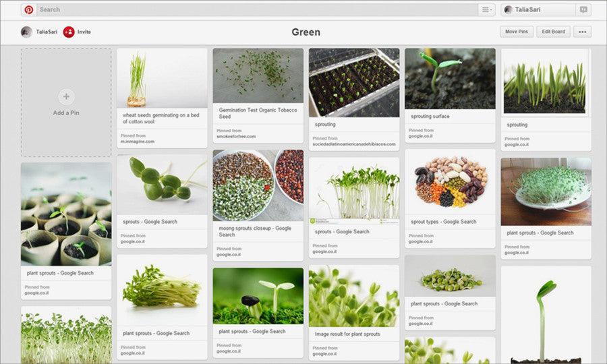This screenshot has height=364, width=607.
Task: Open the sprout types beans circle image
Action: click(450, 182)
